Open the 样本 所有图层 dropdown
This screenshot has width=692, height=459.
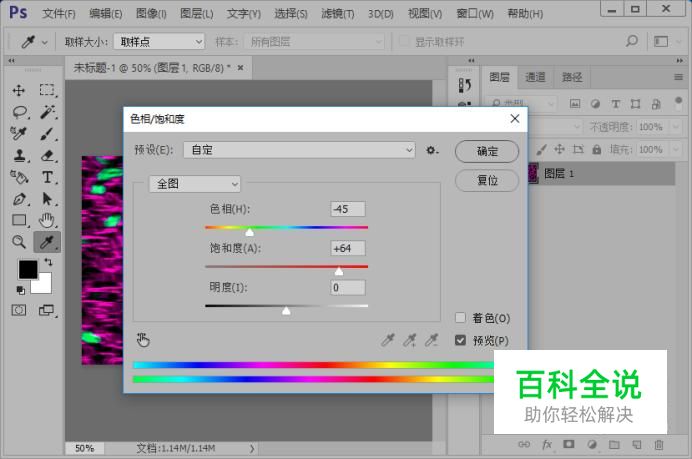[314, 41]
